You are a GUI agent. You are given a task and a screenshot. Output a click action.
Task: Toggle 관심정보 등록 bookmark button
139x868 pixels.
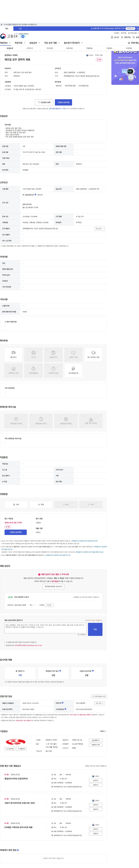[x=44, y=102]
